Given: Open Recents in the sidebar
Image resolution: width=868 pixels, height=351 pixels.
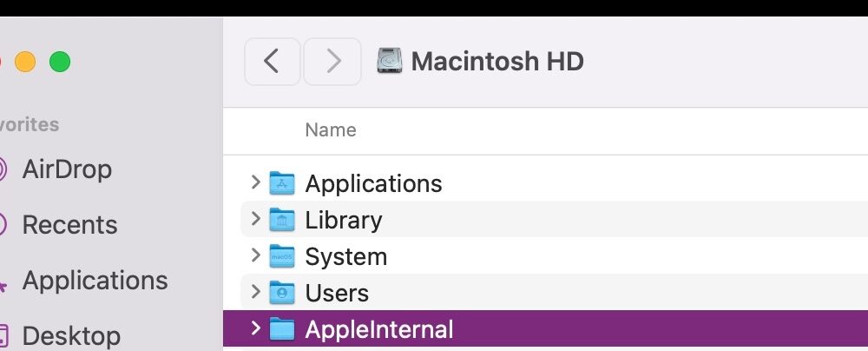Looking at the screenshot, I should click(69, 224).
